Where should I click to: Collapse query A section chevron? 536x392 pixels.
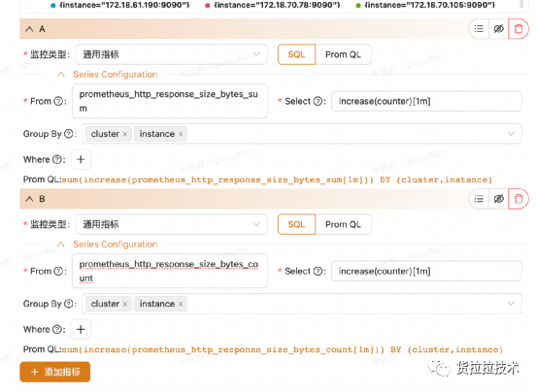[29, 29]
